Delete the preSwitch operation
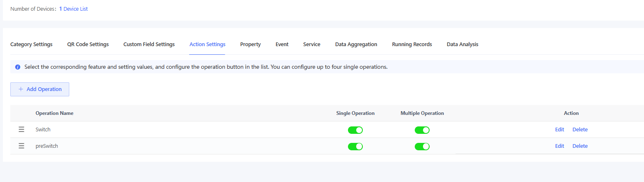The image size is (644, 182). (x=580, y=146)
